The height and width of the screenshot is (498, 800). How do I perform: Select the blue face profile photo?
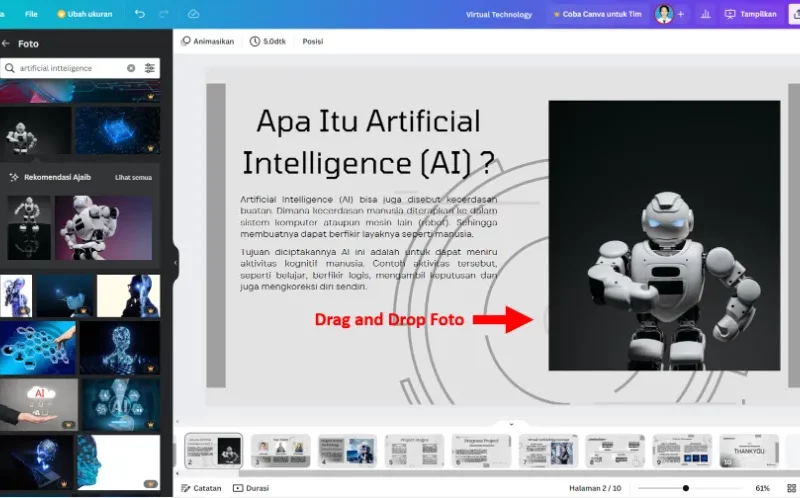click(118, 462)
